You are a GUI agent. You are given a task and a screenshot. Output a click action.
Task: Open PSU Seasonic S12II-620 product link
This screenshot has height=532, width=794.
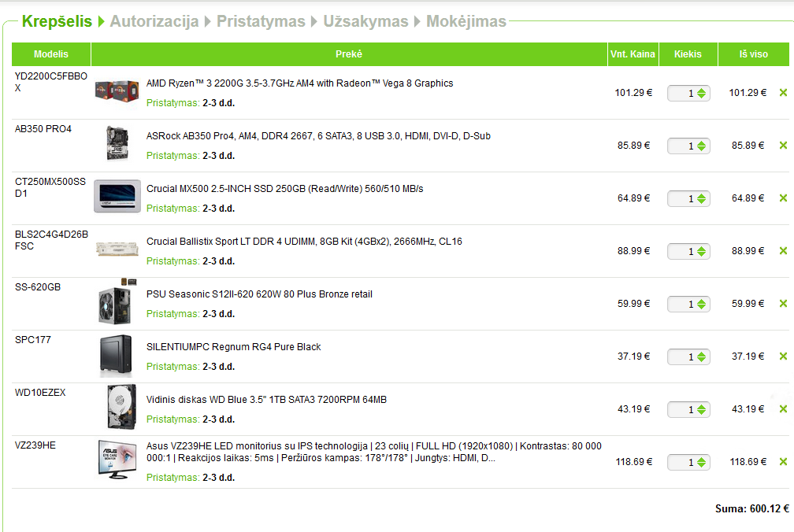[x=259, y=294]
